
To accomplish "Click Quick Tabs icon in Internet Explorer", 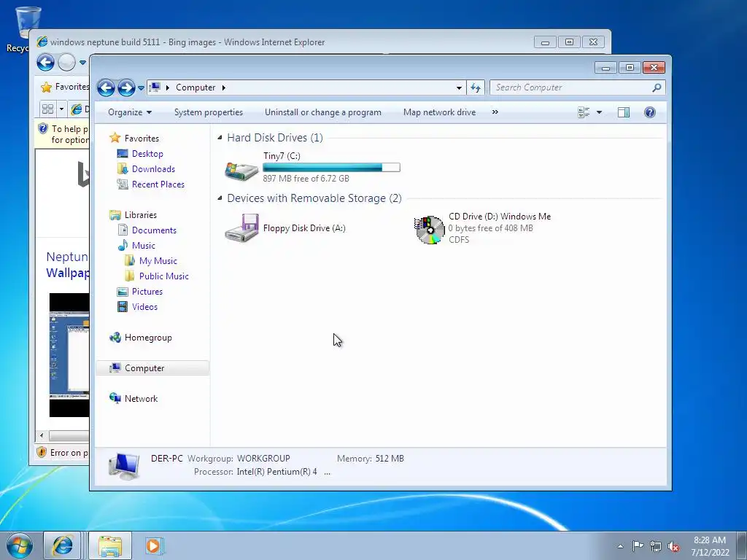I will 47,109.
